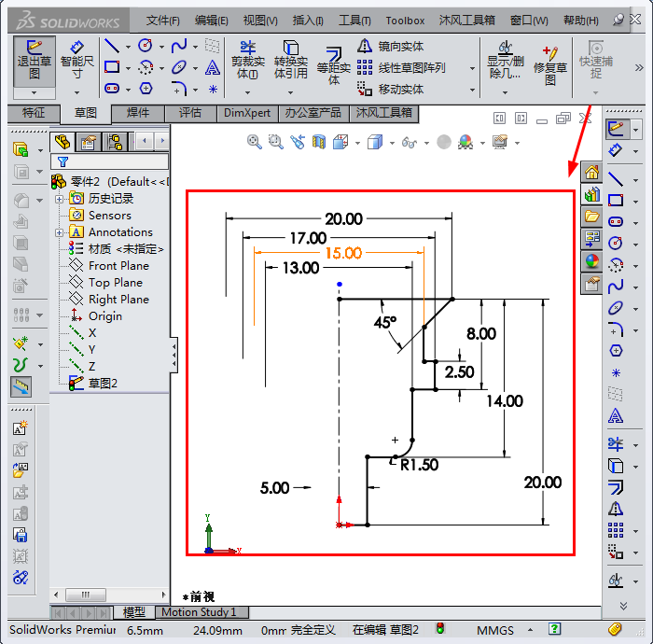Toggle the Display/Delete Relations (显示/删除几何关系) button
The height and width of the screenshot is (644, 653).
tap(506, 60)
